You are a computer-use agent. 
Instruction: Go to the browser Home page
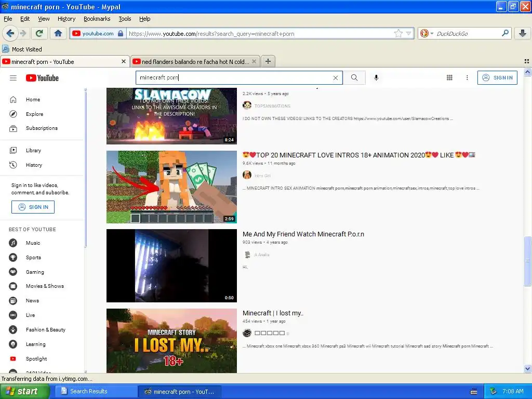click(x=58, y=33)
